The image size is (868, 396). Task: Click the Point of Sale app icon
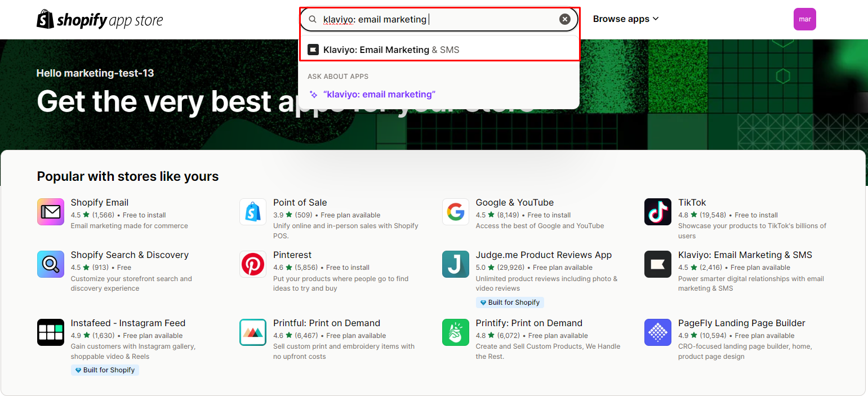pyautogui.click(x=252, y=212)
